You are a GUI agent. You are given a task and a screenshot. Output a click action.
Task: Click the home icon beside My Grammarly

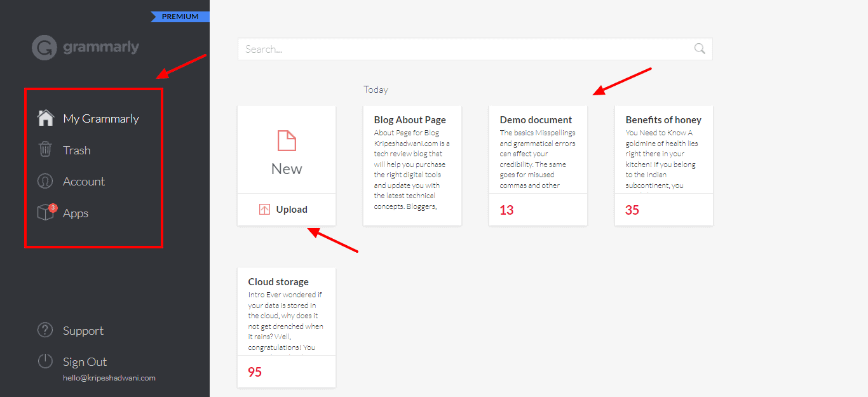[x=45, y=118]
